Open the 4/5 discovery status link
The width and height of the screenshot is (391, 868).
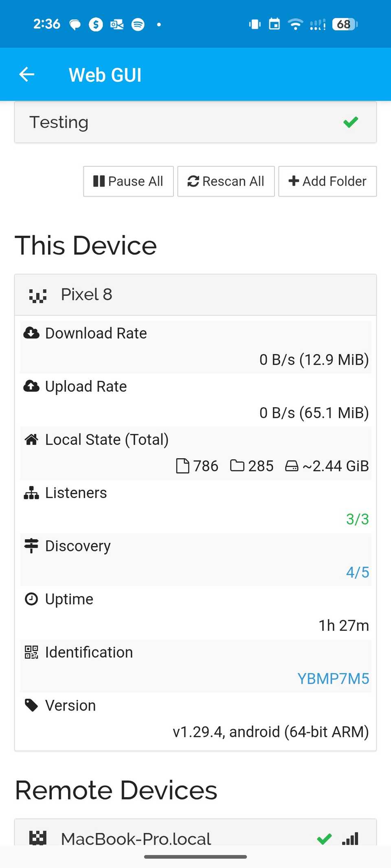[357, 573]
